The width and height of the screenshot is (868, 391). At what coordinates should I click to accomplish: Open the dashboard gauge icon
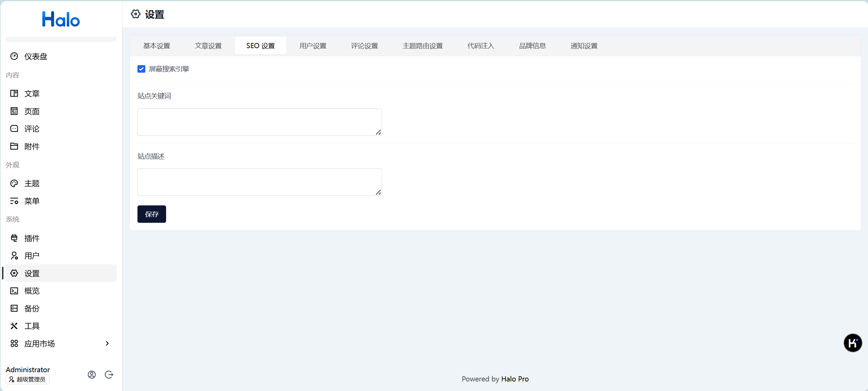14,56
